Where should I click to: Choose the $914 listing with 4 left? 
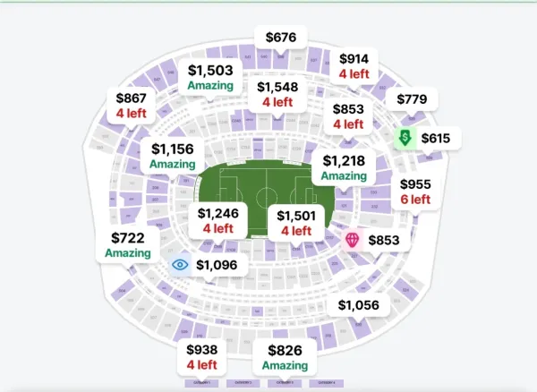(354, 66)
